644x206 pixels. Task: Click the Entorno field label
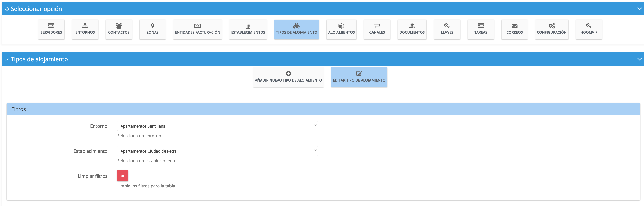click(x=99, y=126)
